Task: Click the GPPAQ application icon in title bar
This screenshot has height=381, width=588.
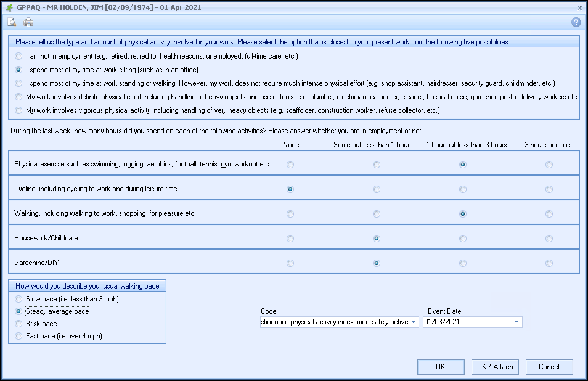Action: coord(9,7)
